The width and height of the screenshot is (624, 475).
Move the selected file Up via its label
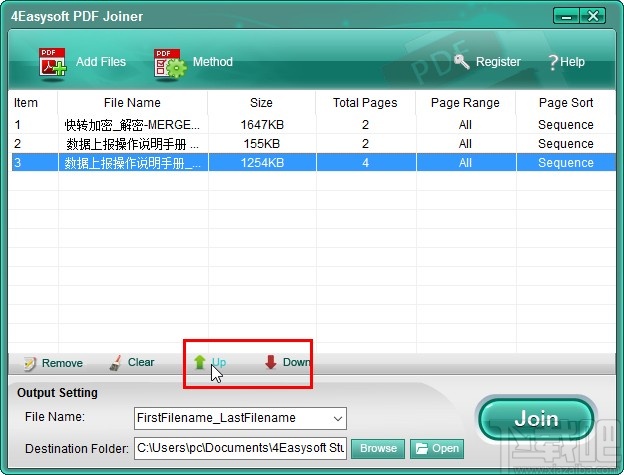point(219,362)
